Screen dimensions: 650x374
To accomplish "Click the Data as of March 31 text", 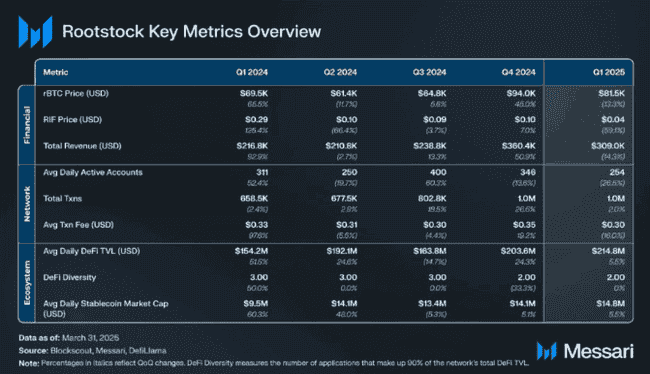I will (x=69, y=338).
